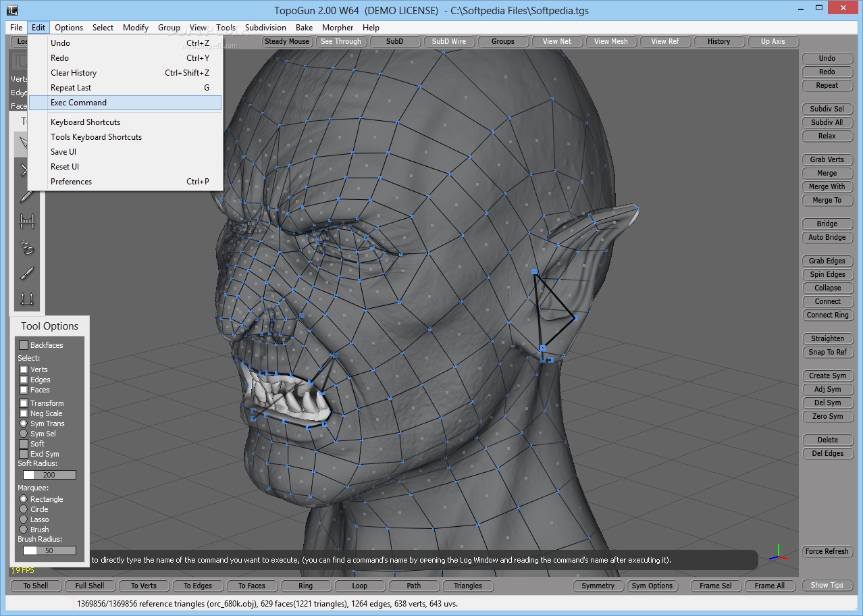Click the Subdiv All button
863x616 pixels.
(827, 122)
